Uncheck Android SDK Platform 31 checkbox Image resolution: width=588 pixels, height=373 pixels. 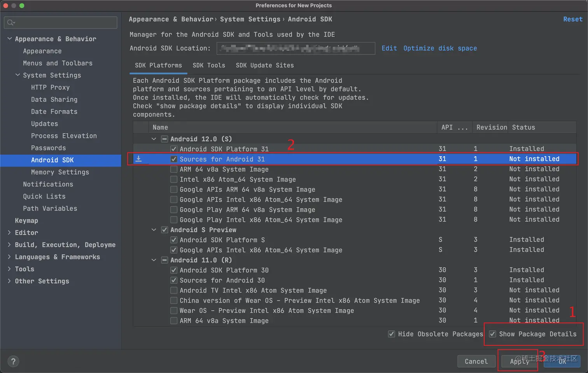(x=174, y=149)
